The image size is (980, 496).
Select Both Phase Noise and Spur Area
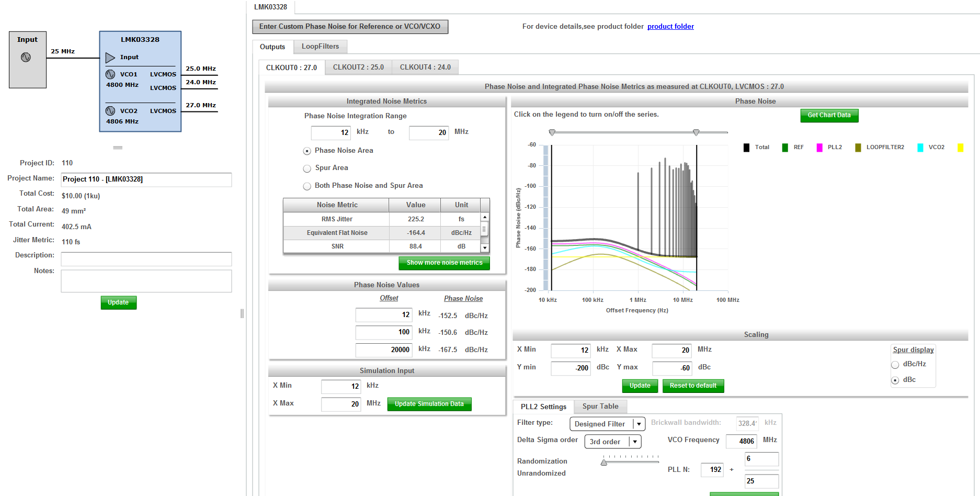[x=307, y=186]
